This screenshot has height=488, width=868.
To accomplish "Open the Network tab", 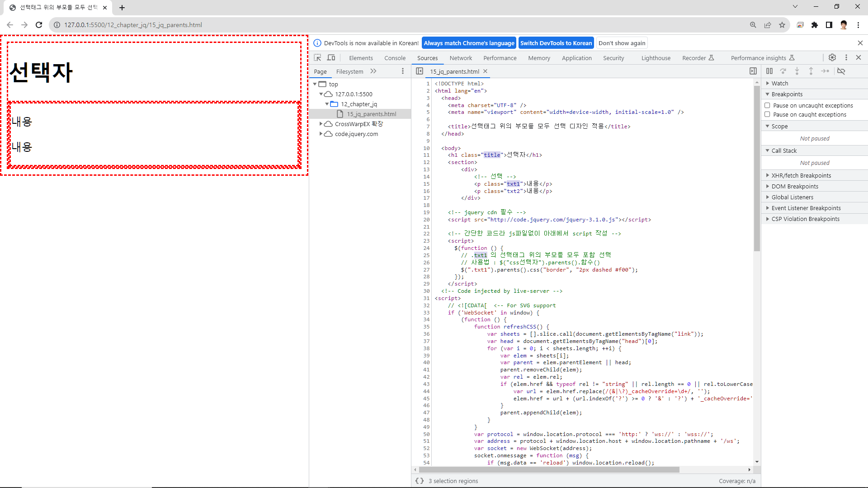I will coord(460,58).
